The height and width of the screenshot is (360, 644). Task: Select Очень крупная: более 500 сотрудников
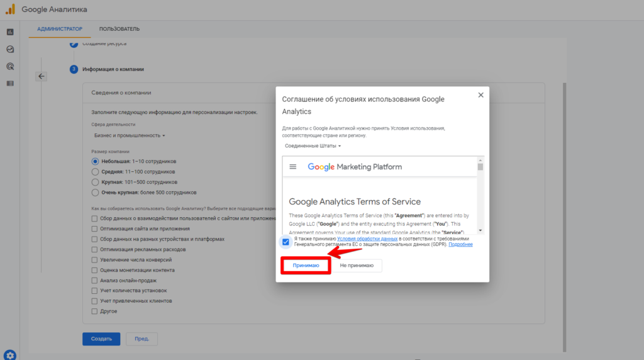pyautogui.click(x=96, y=193)
